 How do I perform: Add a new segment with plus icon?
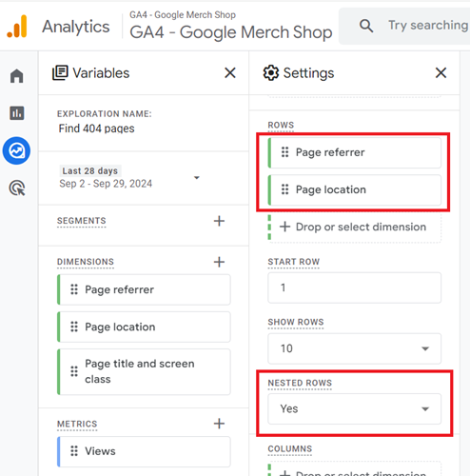coord(219,221)
